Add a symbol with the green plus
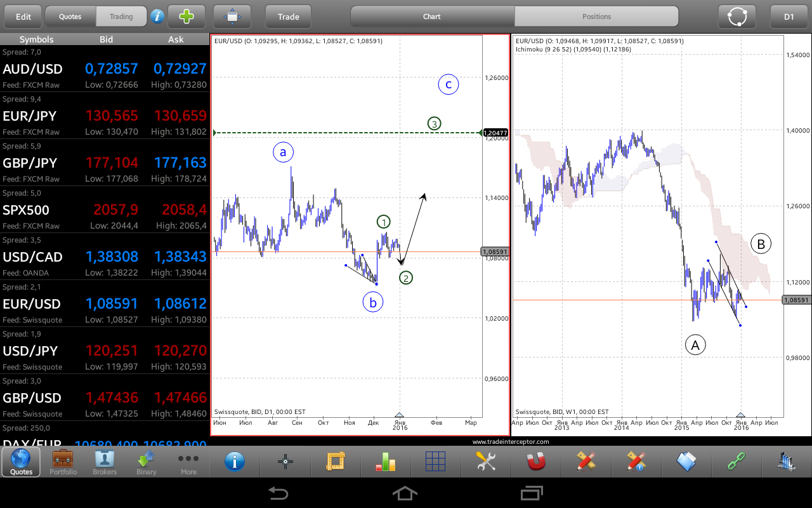Image resolution: width=812 pixels, height=508 pixels. click(x=187, y=17)
